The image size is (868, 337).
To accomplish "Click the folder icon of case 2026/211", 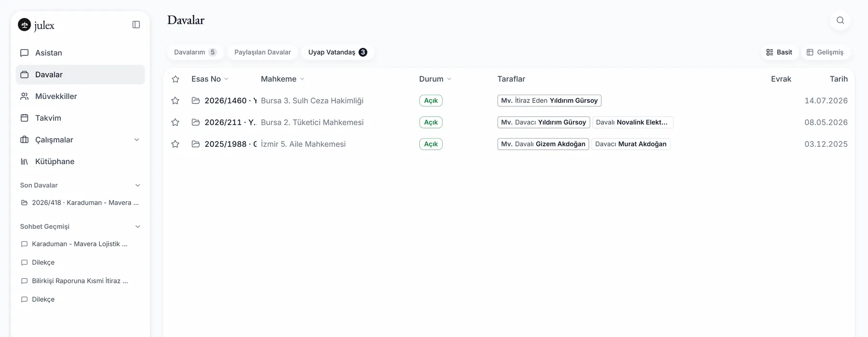I will coord(196,122).
